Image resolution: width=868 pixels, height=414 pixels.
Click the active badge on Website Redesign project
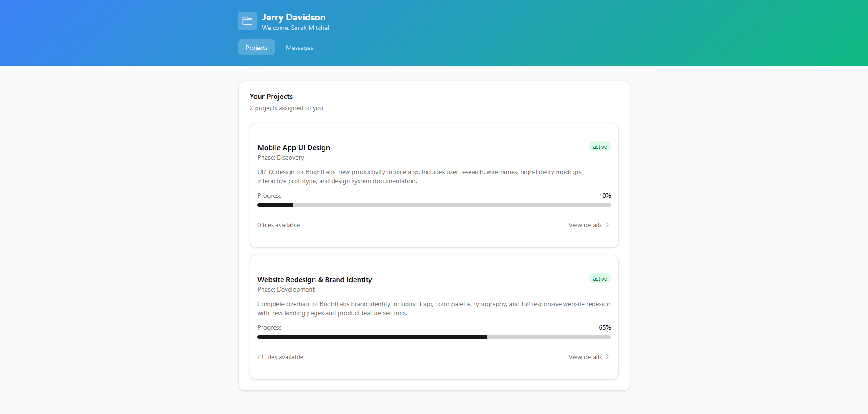click(599, 278)
